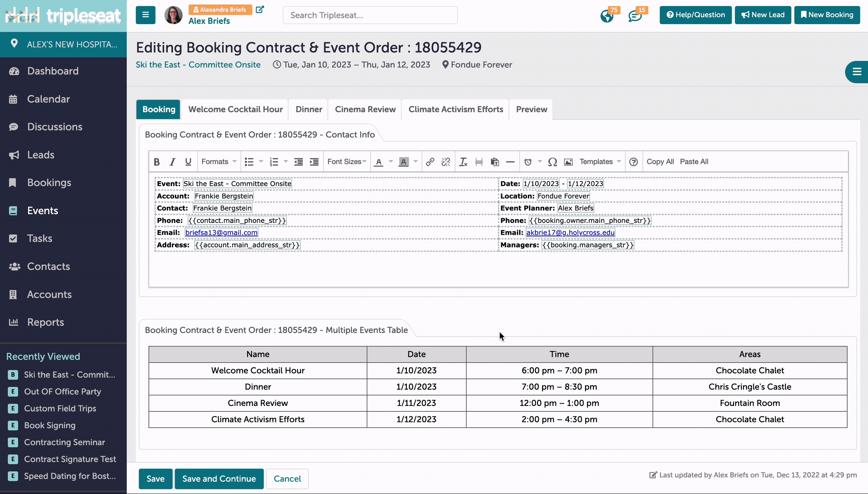
Task: Click the New Lead button
Action: coord(763,15)
